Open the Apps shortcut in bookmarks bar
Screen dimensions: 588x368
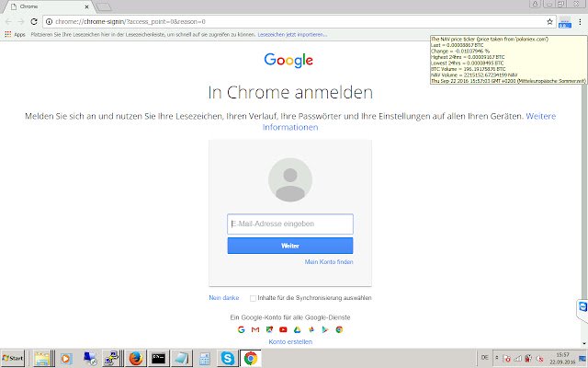[15, 35]
